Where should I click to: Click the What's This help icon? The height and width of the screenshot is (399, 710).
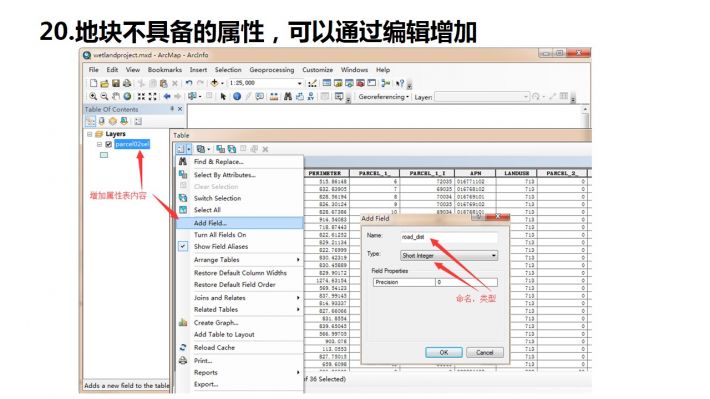tap(400, 83)
